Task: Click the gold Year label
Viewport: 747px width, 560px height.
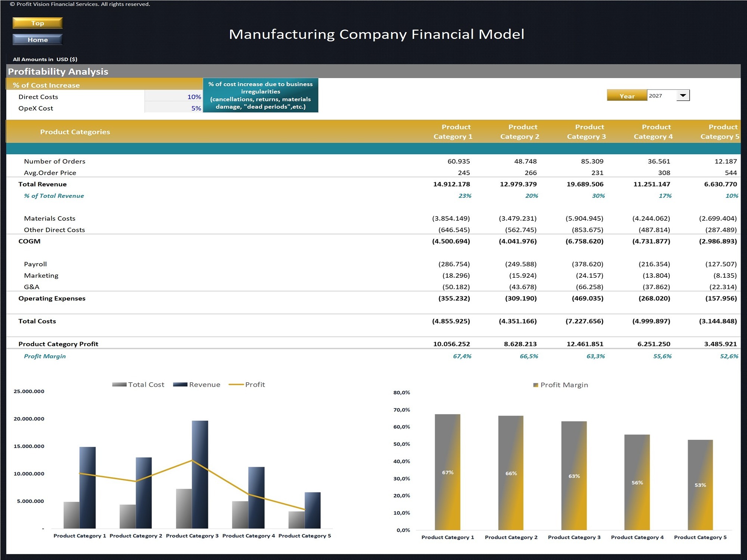Action: point(627,96)
